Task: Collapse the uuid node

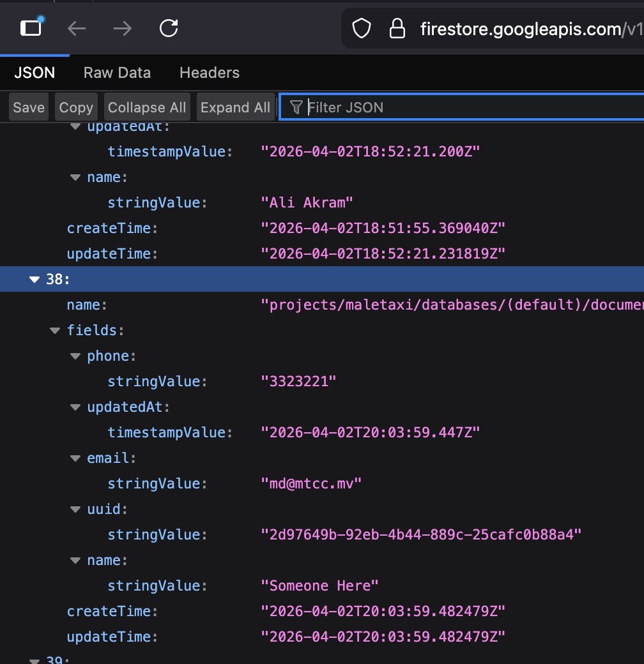Action: pyautogui.click(x=75, y=509)
